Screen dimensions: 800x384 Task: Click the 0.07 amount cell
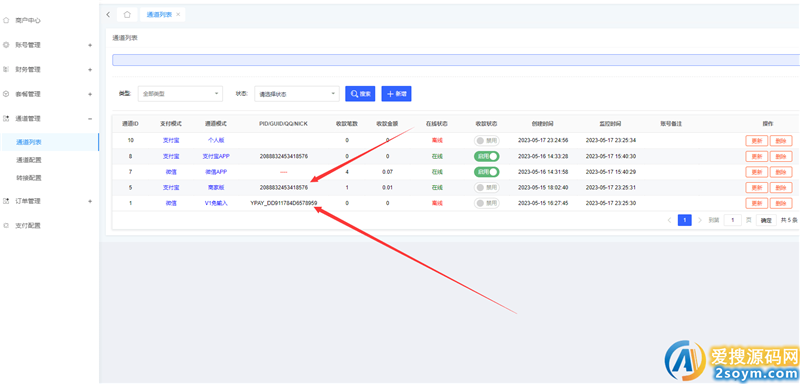click(387, 172)
